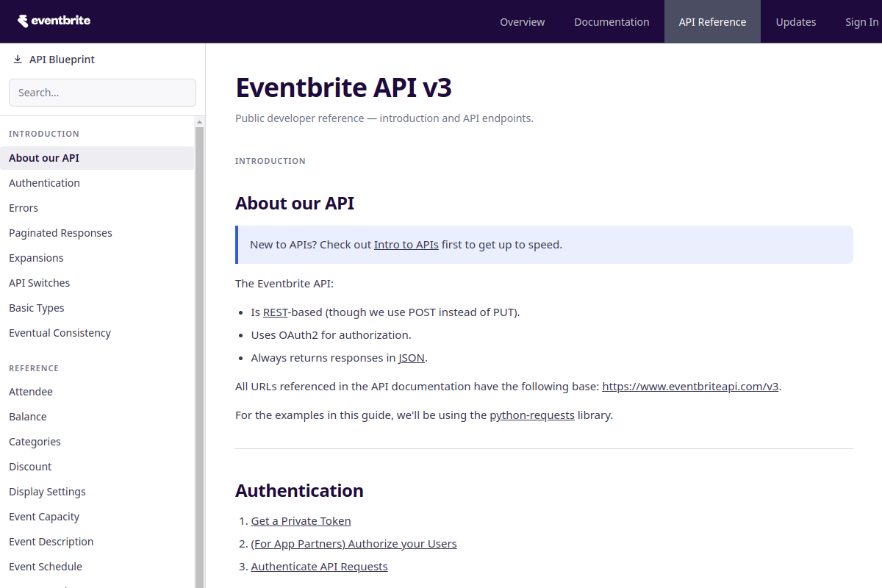Follow the REST link
The image size is (882, 588).
click(x=276, y=312)
